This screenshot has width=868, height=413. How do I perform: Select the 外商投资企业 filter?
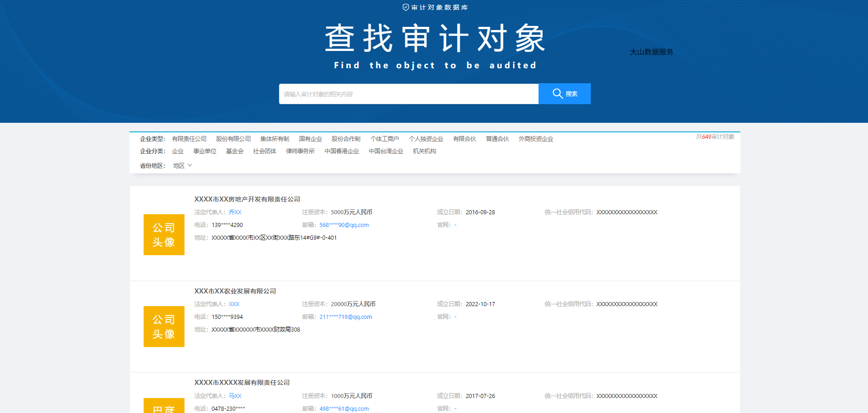pos(536,139)
